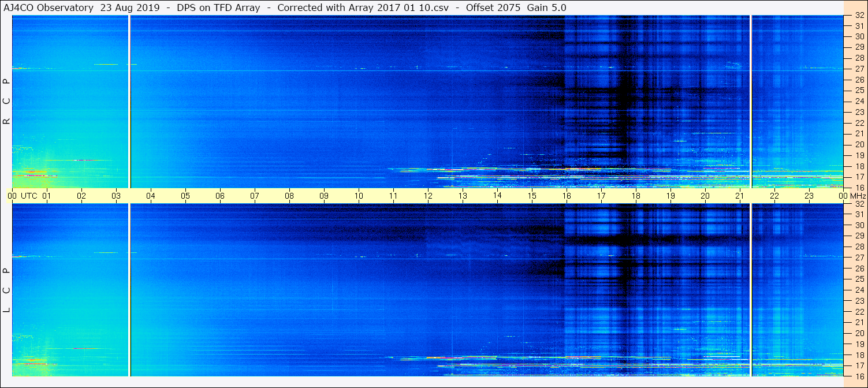
Task: Click the 16 MHz label in the LCP scale
Action: pyautogui.click(x=859, y=376)
